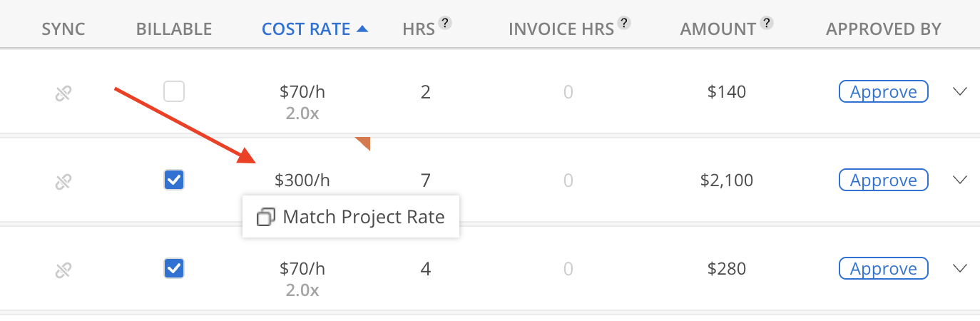Click the help icon next to AMOUNT header
Image resolution: width=980 pixels, height=321 pixels.
pos(767,23)
